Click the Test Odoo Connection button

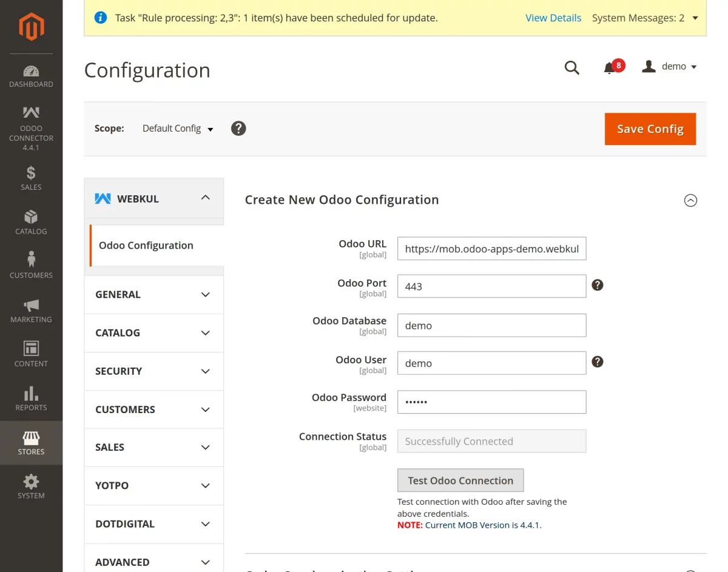coord(460,480)
